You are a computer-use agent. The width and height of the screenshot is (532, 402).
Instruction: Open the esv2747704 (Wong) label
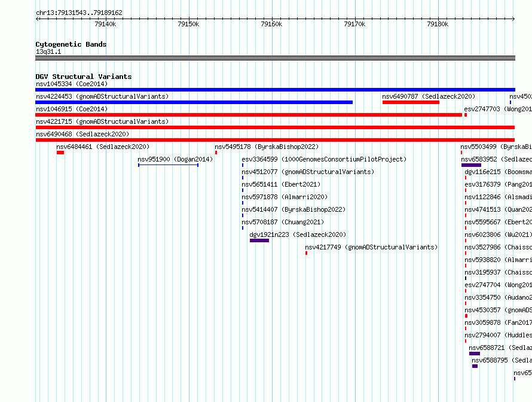click(498, 285)
